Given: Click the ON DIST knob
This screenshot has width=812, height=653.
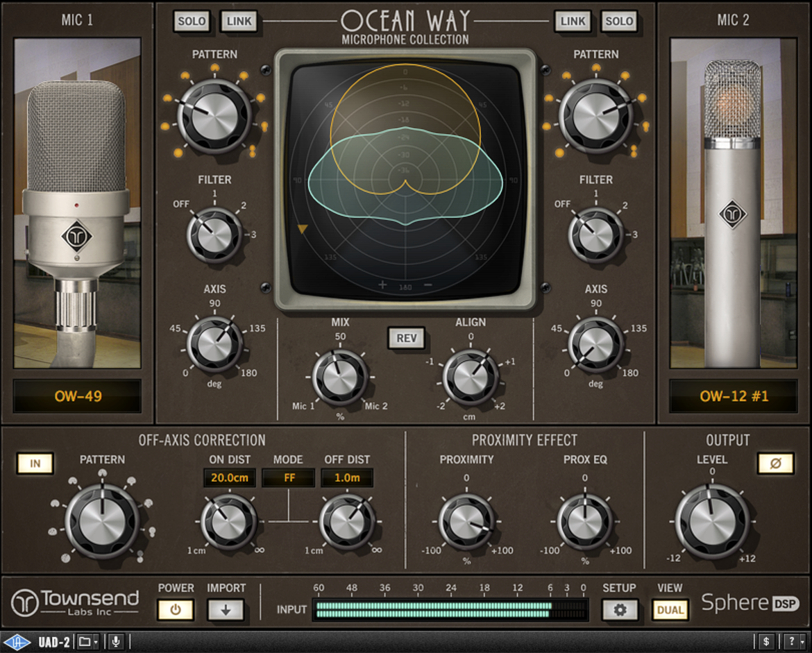Looking at the screenshot, I should pyautogui.click(x=229, y=522).
